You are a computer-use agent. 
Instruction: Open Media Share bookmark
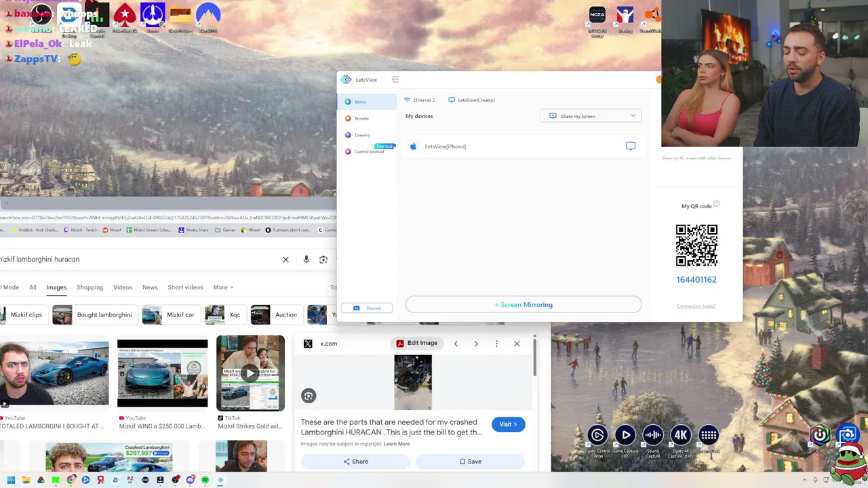coord(193,230)
